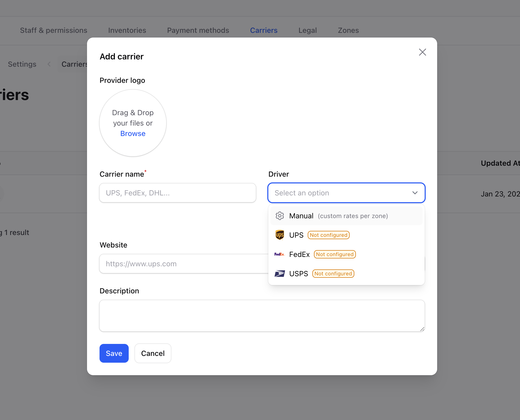Select the UPS driver option
Image resolution: width=520 pixels, height=420 pixels.
pos(296,235)
